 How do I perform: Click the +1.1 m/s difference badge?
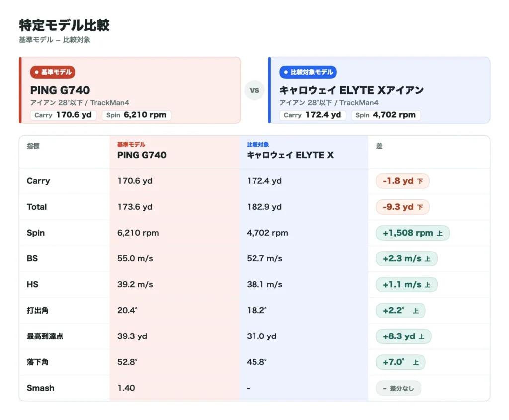pos(407,285)
